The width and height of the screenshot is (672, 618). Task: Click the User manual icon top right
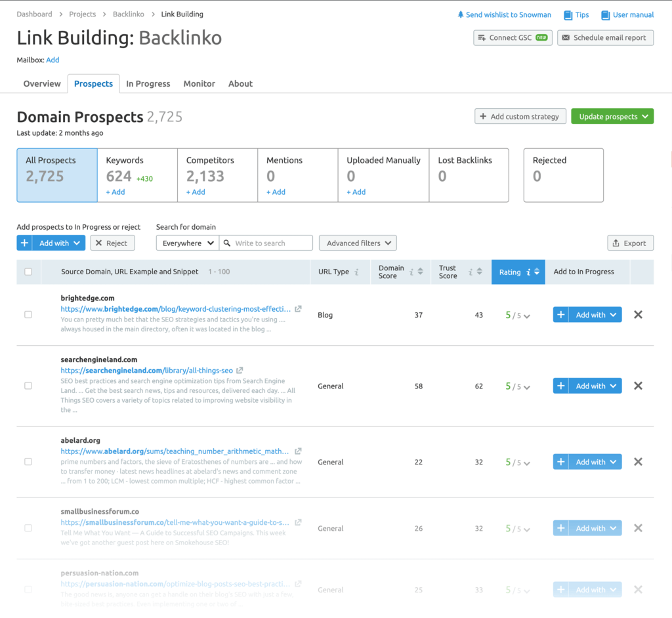click(x=604, y=14)
